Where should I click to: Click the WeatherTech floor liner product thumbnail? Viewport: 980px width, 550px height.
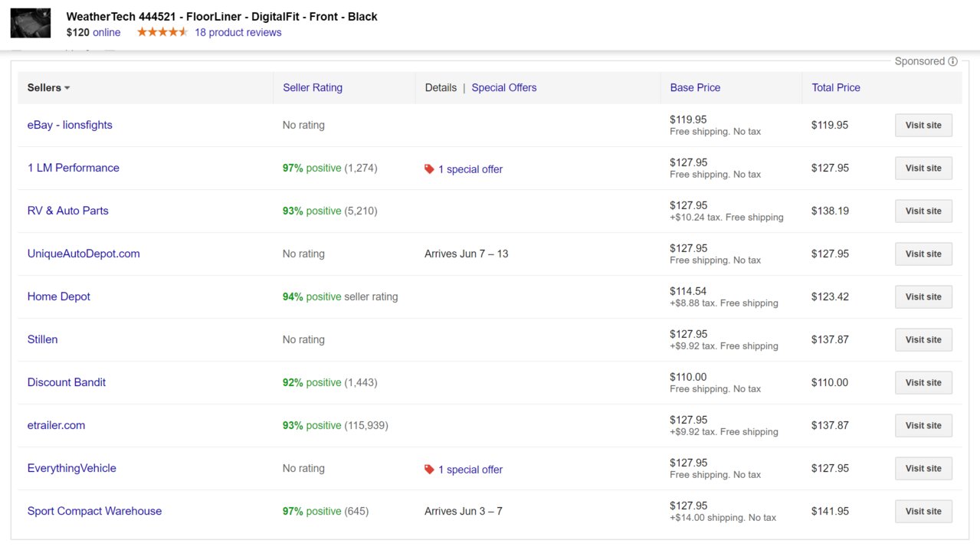coord(31,23)
